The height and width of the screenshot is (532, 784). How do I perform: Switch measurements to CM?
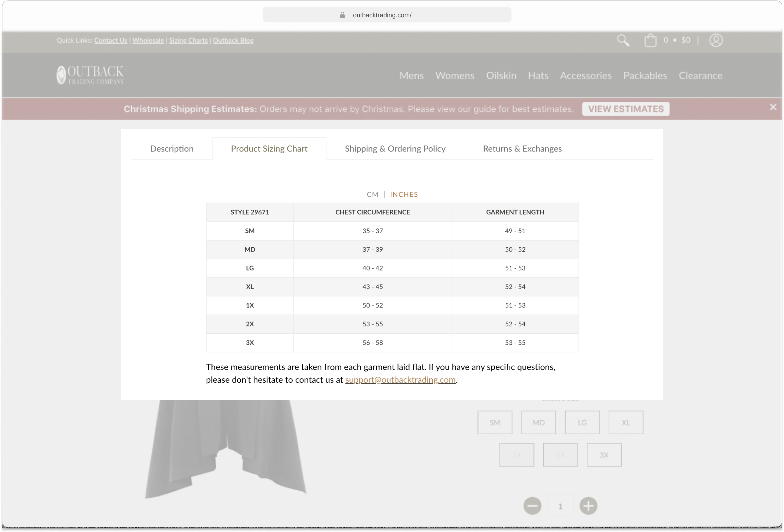(x=373, y=194)
